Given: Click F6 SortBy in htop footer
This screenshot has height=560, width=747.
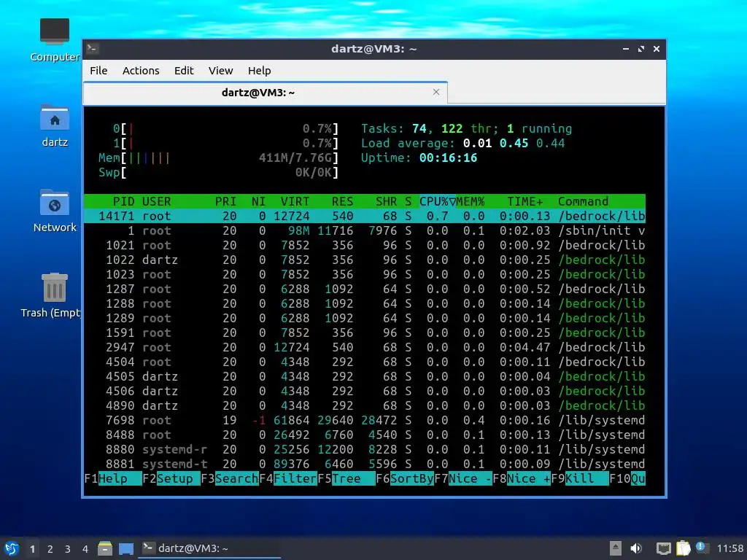Looking at the screenshot, I should pyautogui.click(x=404, y=478).
